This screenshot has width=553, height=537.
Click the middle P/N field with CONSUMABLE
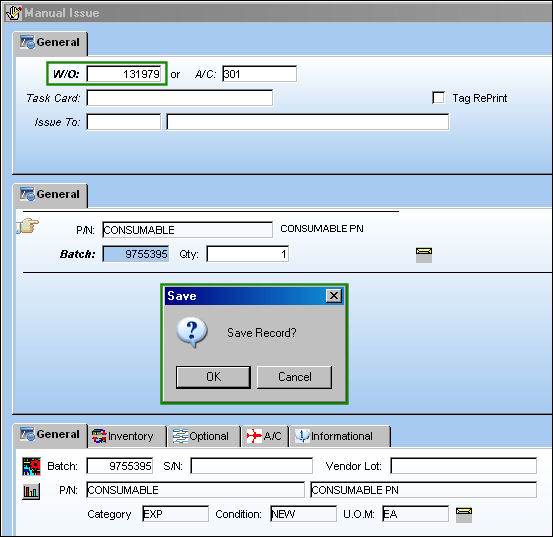click(x=187, y=230)
